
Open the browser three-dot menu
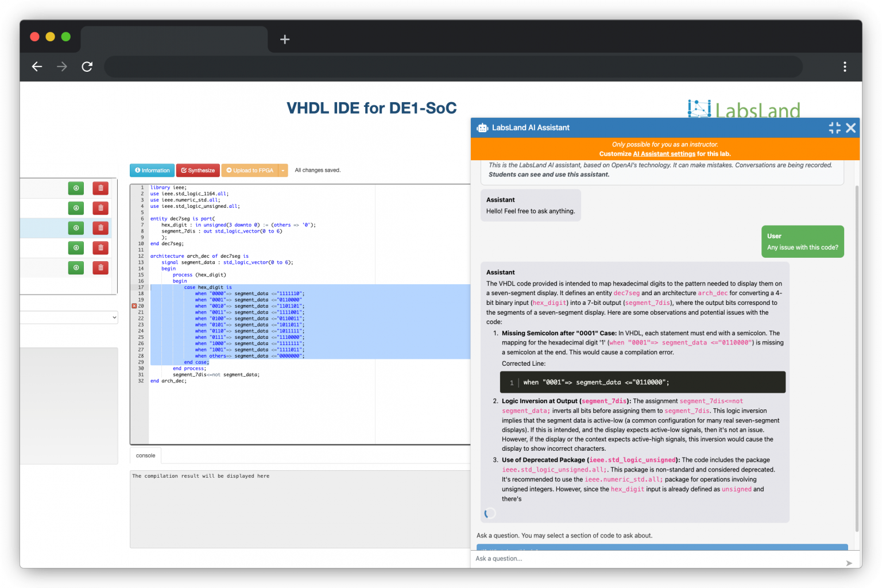click(x=845, y=67)
